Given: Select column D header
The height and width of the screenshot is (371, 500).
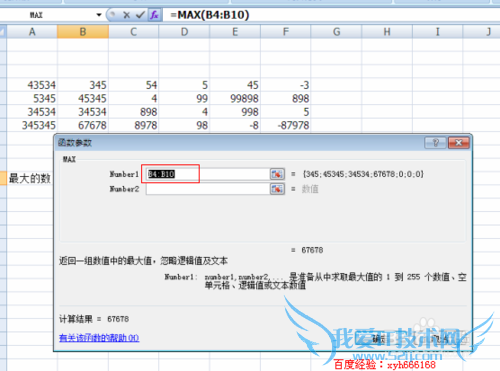Looking at the screenshot, I should coord(184,32).
